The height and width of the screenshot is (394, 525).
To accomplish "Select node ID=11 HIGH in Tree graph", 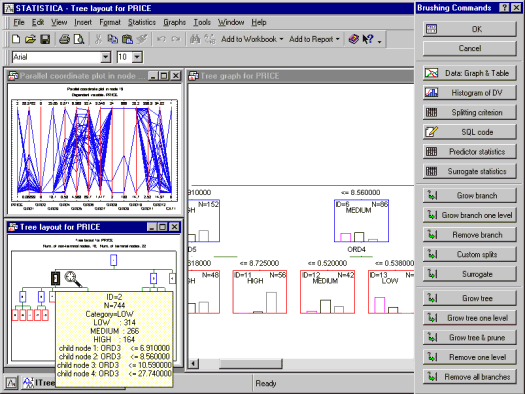I will [x=260, y=292].
